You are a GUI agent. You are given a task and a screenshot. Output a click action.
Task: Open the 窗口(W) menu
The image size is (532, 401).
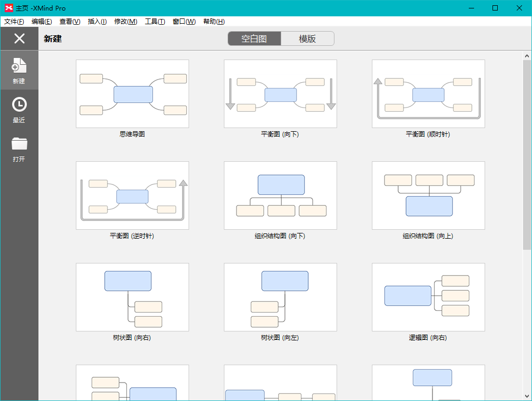point(184,22)
